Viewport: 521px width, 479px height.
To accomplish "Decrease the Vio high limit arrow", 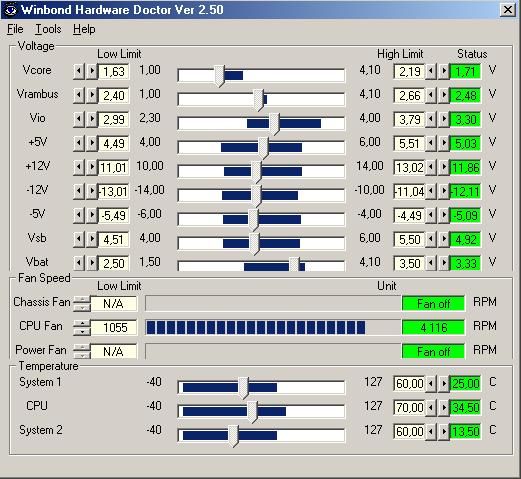I will 431,119.
